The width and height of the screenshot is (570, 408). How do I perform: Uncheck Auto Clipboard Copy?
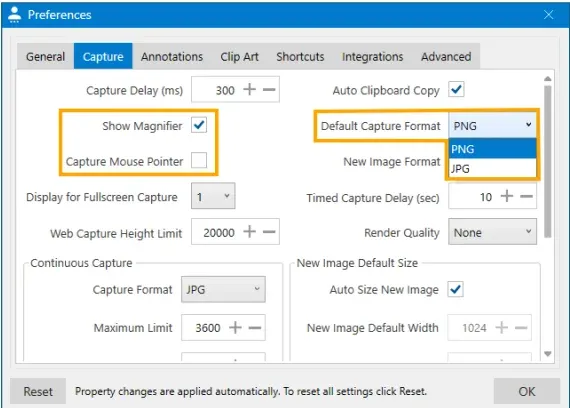pyautogui.click(x=456, y=89)
